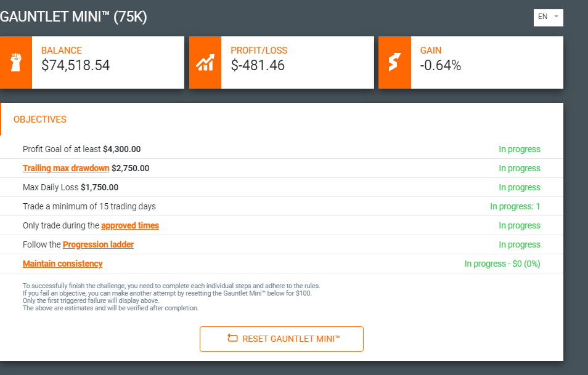This screenshot has width=588, height=375.
Task: Expand language selector via its arrow
Action: pyautogui.click(x=557, y=17)
